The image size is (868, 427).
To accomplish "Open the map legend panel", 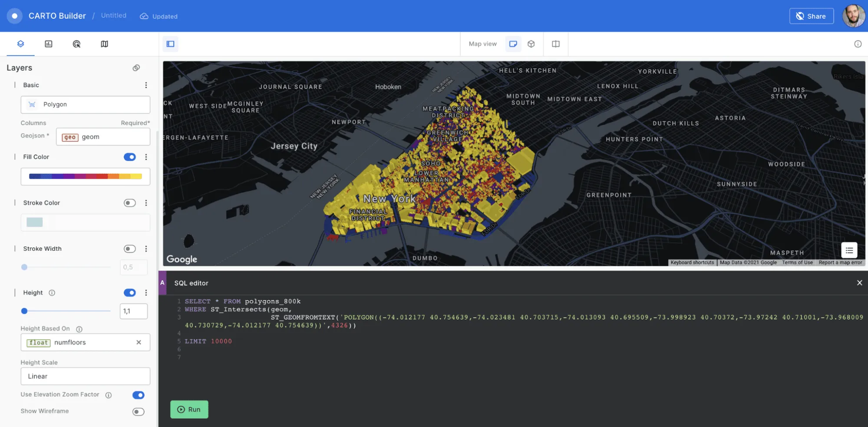I will point(849,250).
